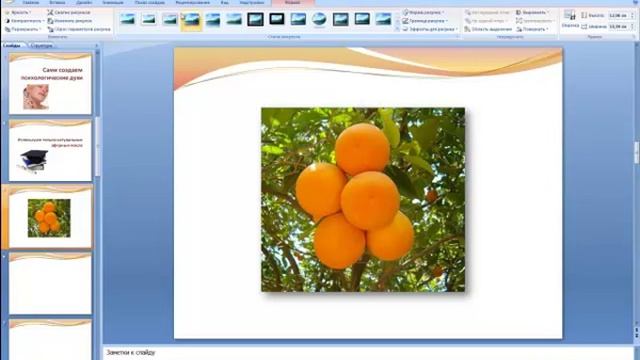Image resolution: width=640 pixels, height=360 pixels.
Task: Select slide thumbnail with graduation cap
Action: [51, 150]
